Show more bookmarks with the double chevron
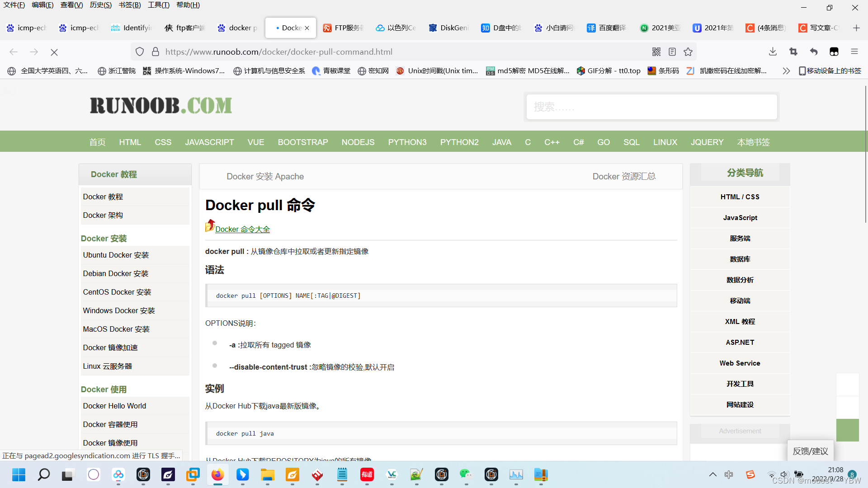Image resolution: width=868 pixels, height=488 pixels. pos(786,71)
